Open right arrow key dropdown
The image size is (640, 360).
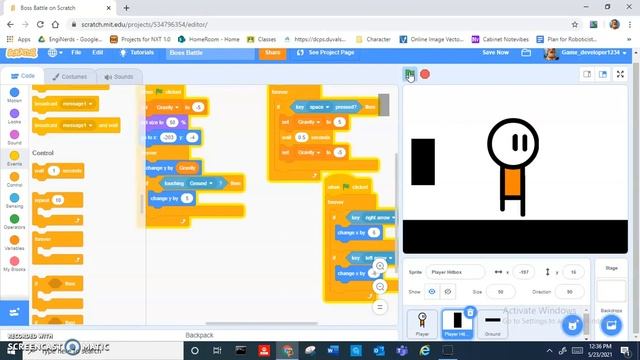(x=379, y=218)
